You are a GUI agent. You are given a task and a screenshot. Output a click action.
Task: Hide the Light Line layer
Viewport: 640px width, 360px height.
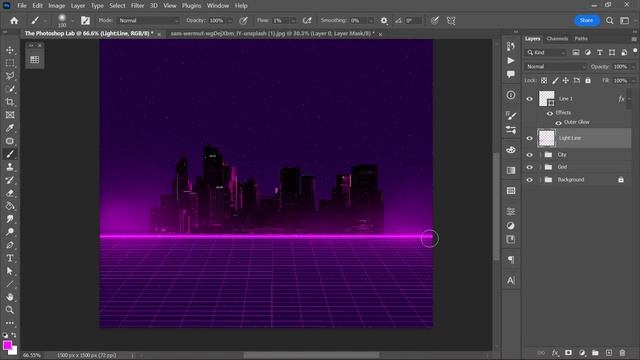point(529,138)
